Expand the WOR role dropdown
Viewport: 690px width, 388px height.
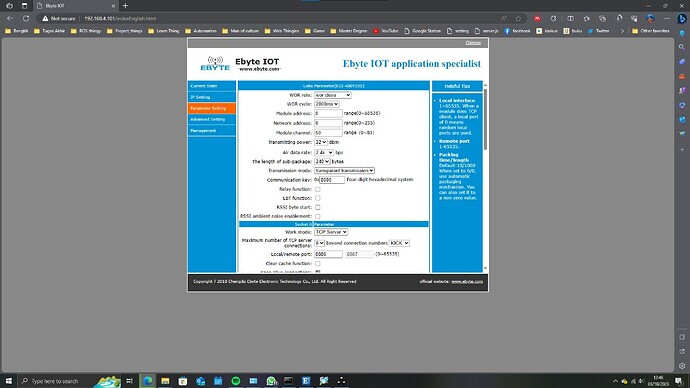point(333,95)
